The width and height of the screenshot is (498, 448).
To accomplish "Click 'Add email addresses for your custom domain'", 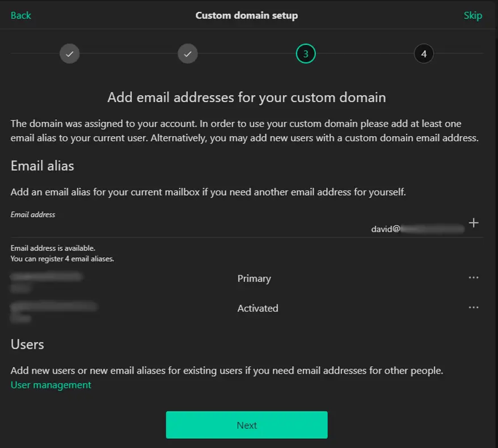I will tap(247, 97).
